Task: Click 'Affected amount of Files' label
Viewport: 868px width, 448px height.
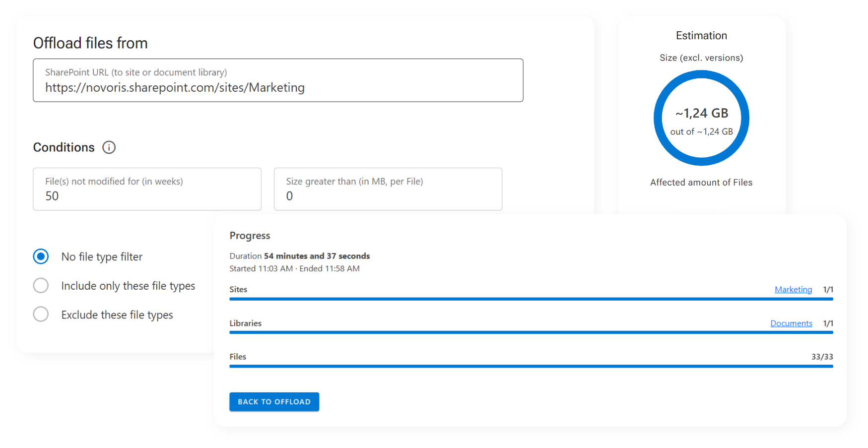Action: tap(701, 182)
